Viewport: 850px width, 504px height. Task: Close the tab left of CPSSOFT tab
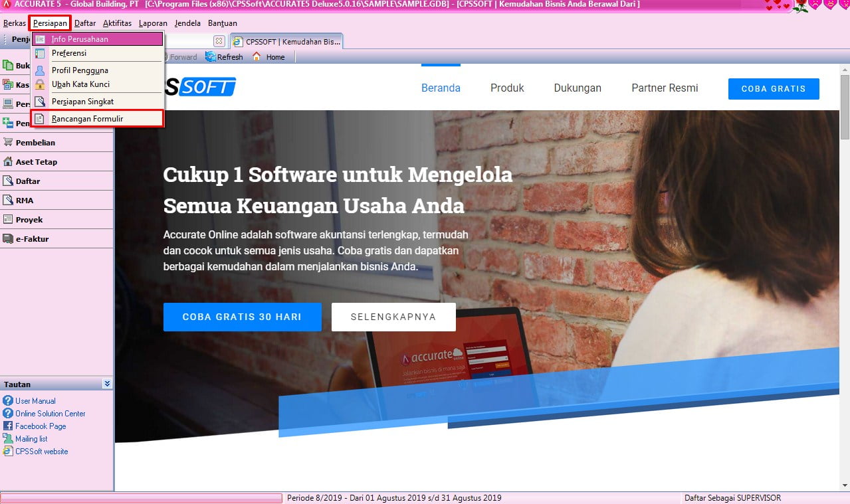click(x=219, y=41)
